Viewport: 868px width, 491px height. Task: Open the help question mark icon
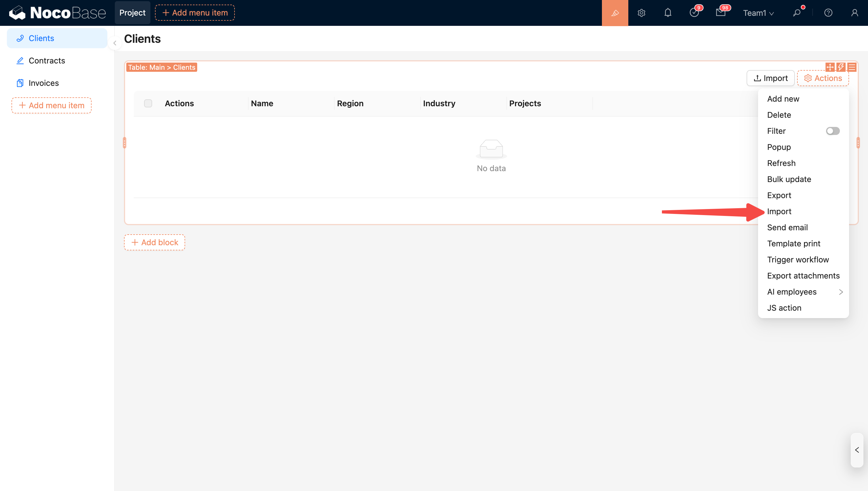pyautogui.click(x=828, y=13)
